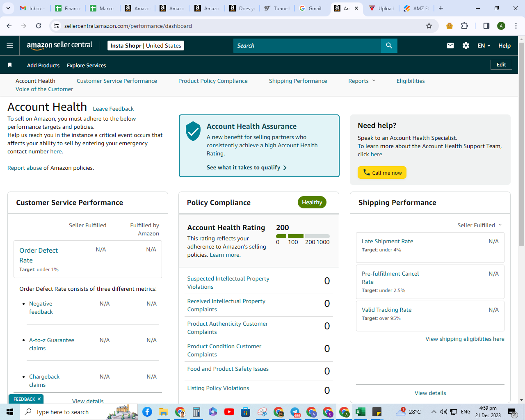The width and height of the screenshot is (525, 420).
Task: Open Late Shipment Rate link
Action: point(387,241)
